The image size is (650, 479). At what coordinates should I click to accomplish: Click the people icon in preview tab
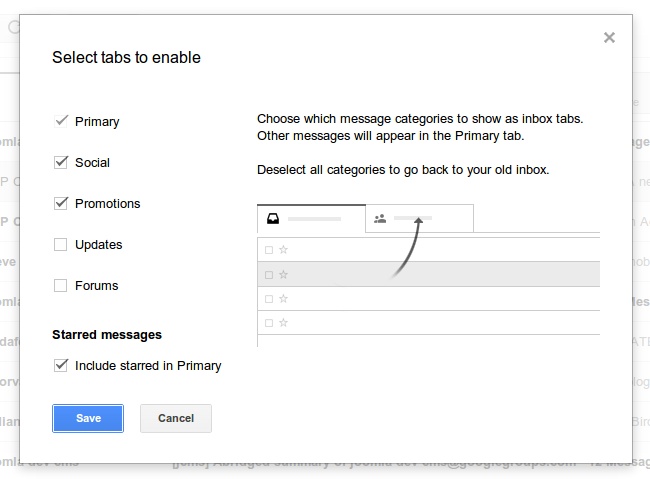pos(380,218)
